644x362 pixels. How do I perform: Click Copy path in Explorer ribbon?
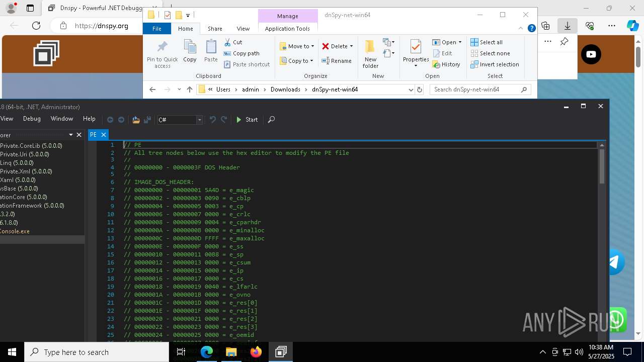pyautogui.click(x=242, y=53)
